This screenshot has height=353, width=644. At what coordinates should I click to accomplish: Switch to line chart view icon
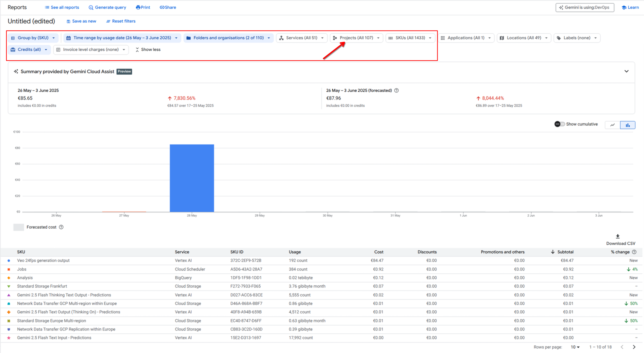click(x=612, y=125)
